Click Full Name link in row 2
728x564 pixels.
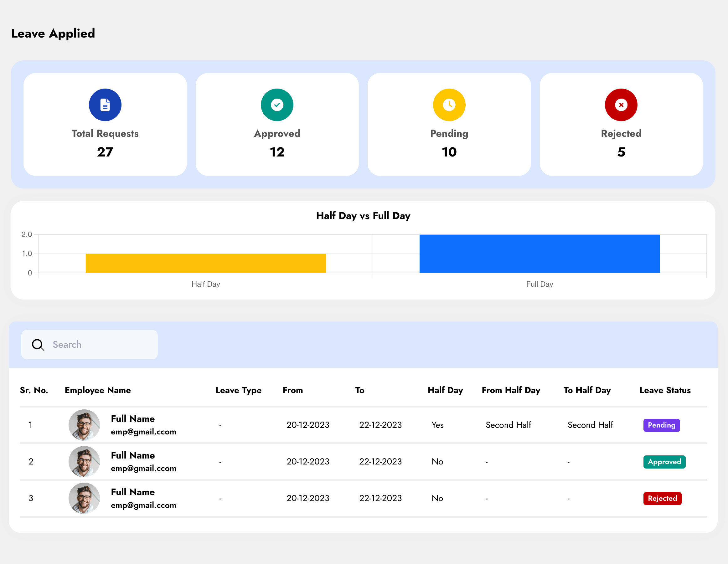tap(133, 455)
